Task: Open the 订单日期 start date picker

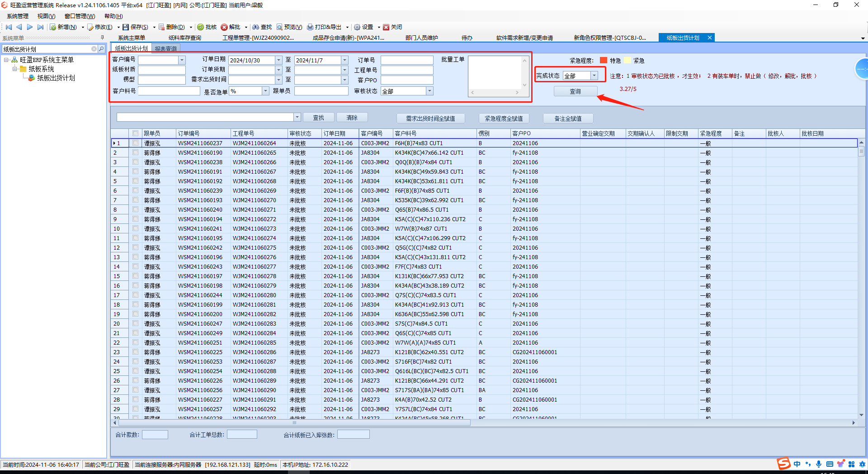Action: [278, 60]
